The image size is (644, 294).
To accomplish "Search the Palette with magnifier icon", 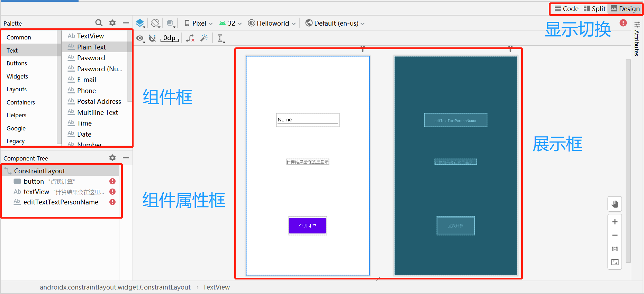I will [99, 23].
